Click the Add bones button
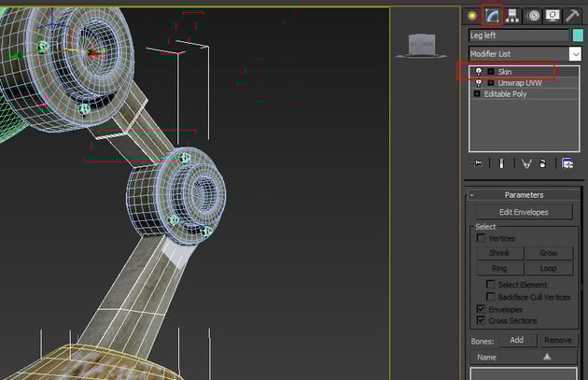Image resolution: width=588 pixels, height=380 pixels. 516,340
